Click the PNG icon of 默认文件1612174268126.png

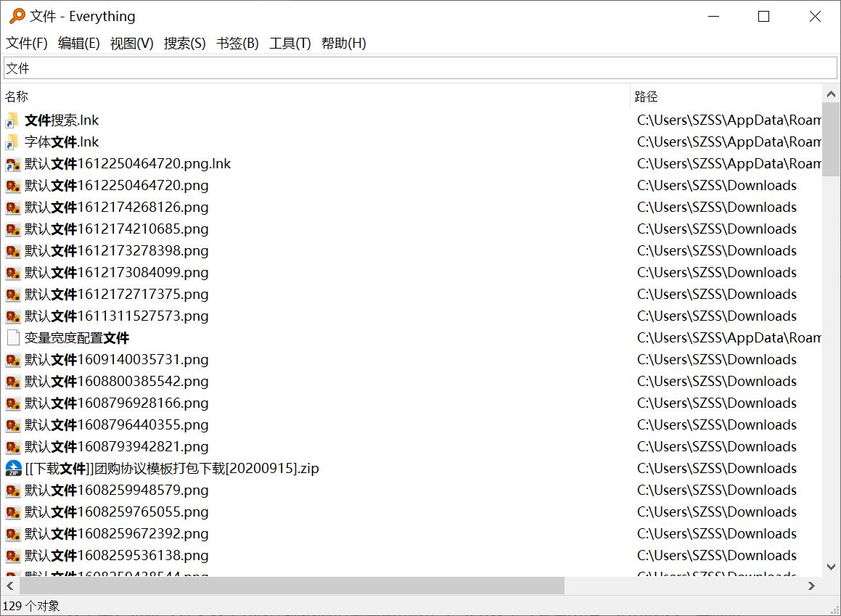pos(12,208)
